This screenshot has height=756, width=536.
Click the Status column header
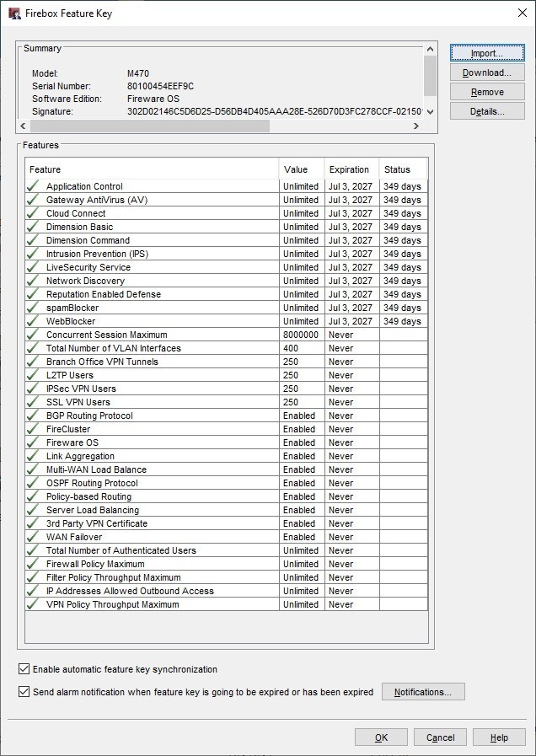404,169
